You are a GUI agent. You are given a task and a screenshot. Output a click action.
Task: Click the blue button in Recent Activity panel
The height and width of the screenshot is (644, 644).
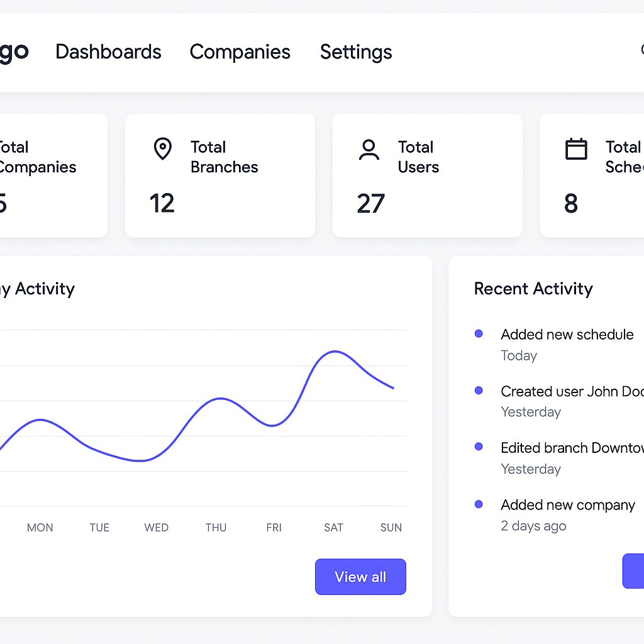point(634,571)
